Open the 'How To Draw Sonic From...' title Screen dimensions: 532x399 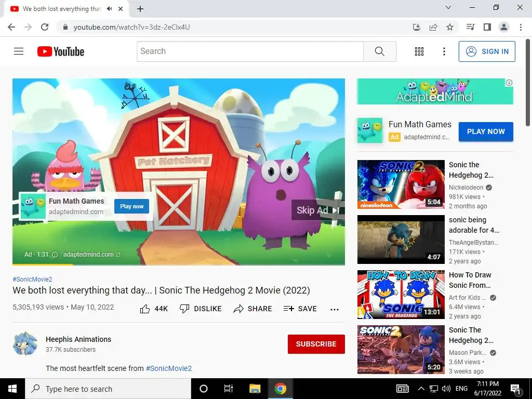[x=470, y=280]
